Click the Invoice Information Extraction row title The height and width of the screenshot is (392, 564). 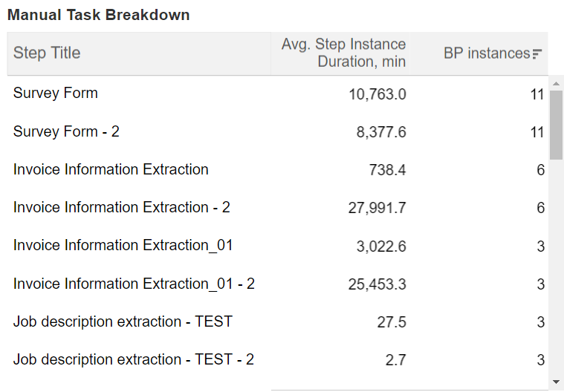click(x=111, y=169)
